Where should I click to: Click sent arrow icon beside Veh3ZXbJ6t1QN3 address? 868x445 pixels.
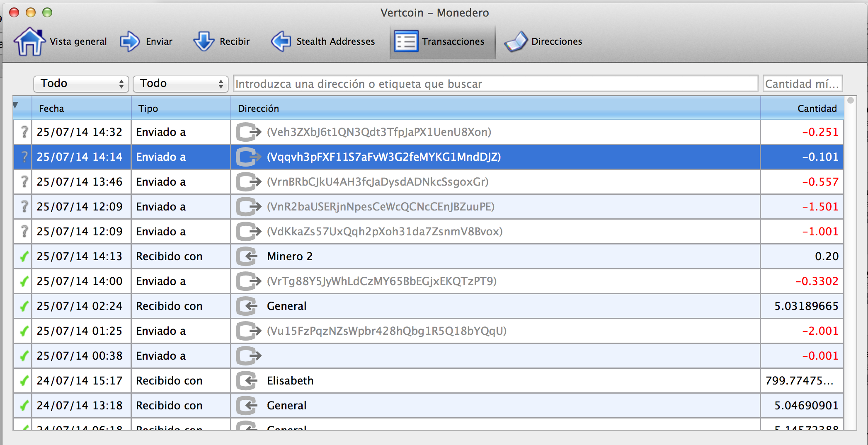[x=248, y=132]
